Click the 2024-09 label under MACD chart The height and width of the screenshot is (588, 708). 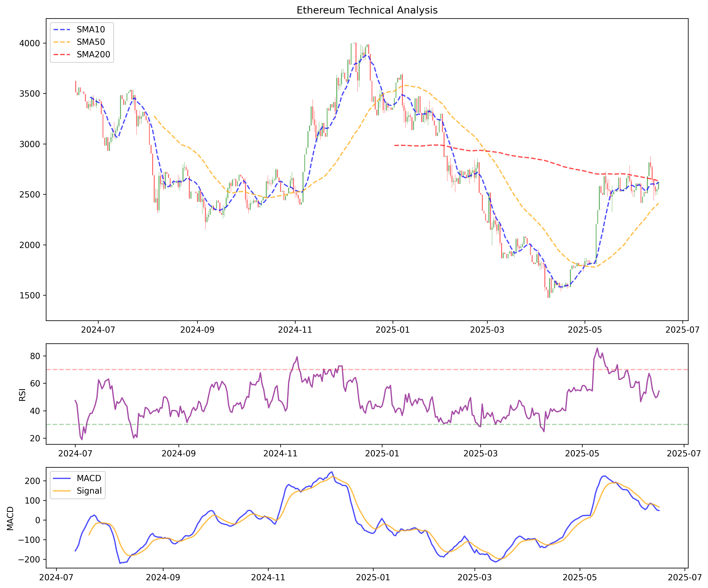pyautogui.click(x=163, y=577)
